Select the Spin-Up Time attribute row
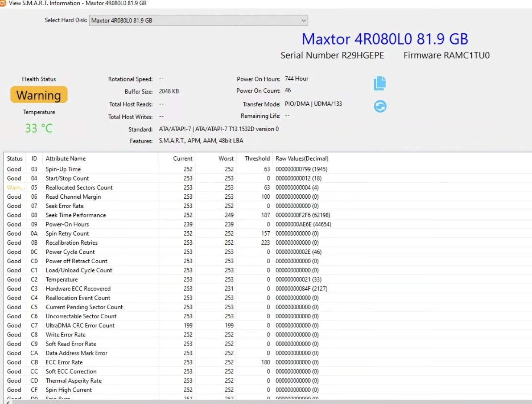This screenshot has width=532, height=404. pos(268,169)
